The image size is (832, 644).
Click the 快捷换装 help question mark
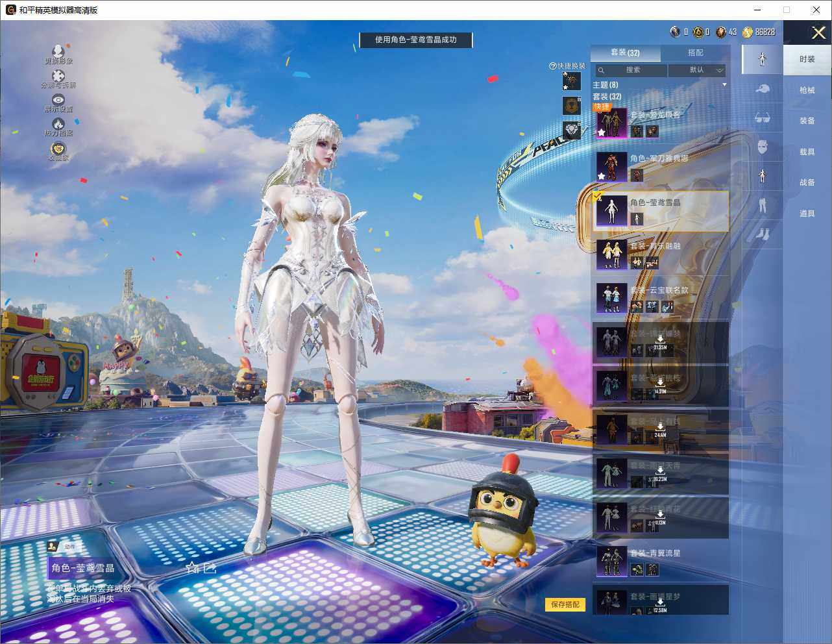[553, 66]
